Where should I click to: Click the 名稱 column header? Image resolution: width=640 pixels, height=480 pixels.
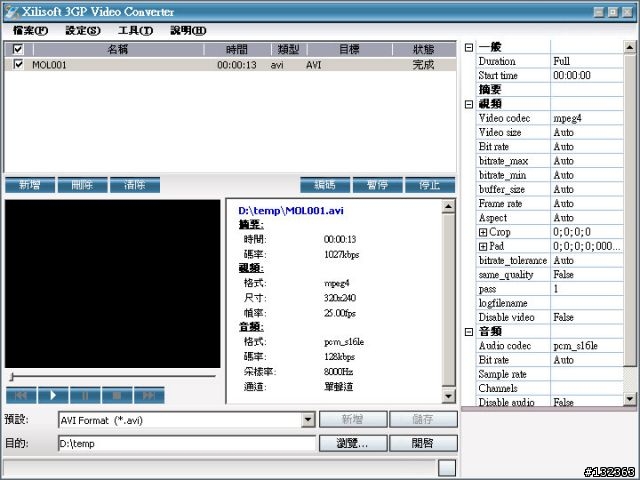(118, 49)
